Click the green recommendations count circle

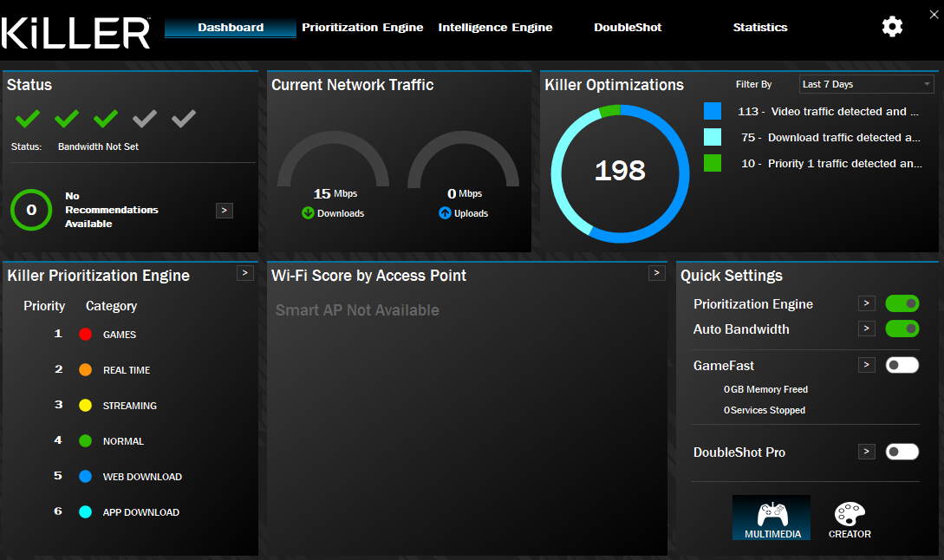(x=31, y=210)
